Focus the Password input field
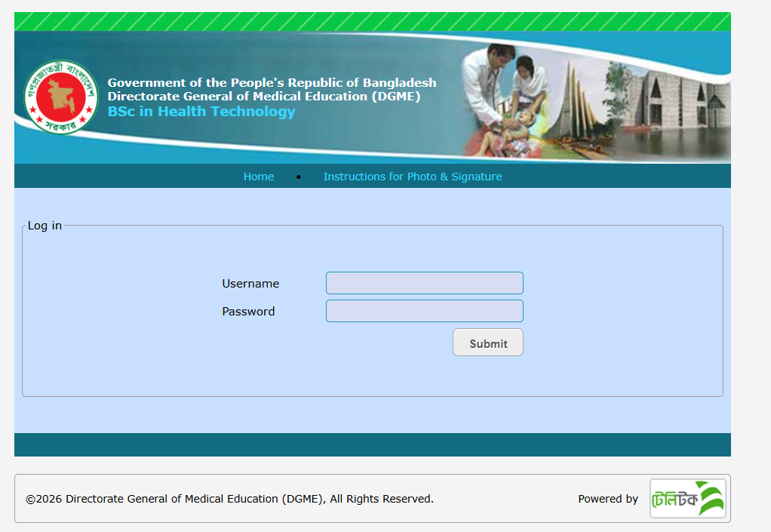The height and width of the screenshot is (532, 771). 424,311
